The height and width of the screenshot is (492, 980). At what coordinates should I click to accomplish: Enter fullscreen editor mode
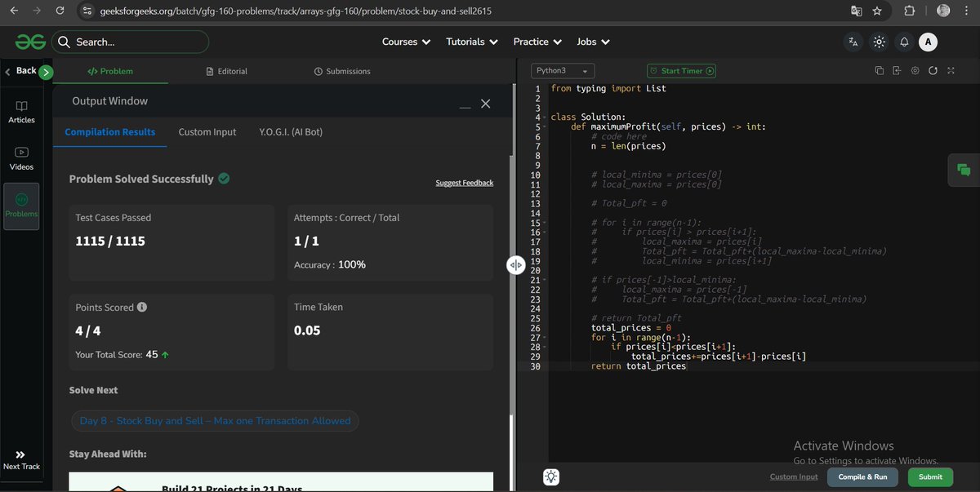(951, 71)
